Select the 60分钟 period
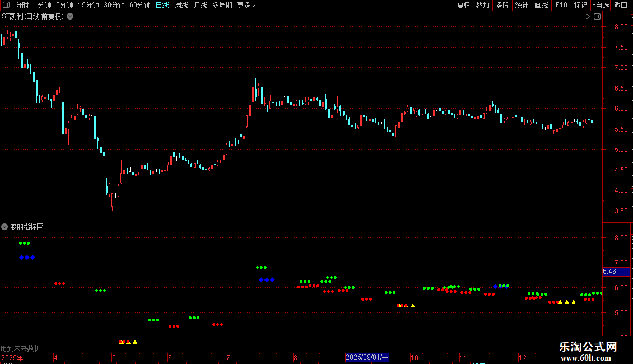Image resolution: width=633 pixels, height=364 pixels. coord(139,5)
